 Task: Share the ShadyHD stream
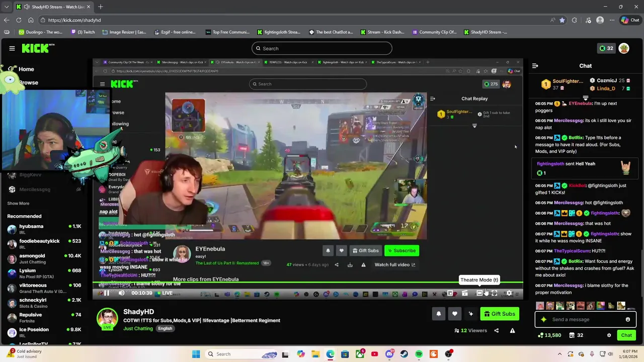[x=496, y=330]
